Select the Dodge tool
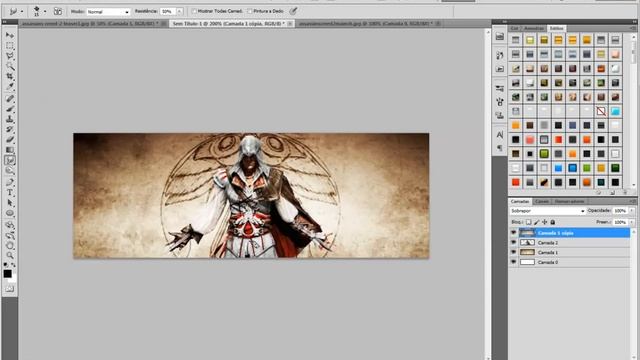The width and height of the screenshot is (640, 360). click(x=10, y=170)
